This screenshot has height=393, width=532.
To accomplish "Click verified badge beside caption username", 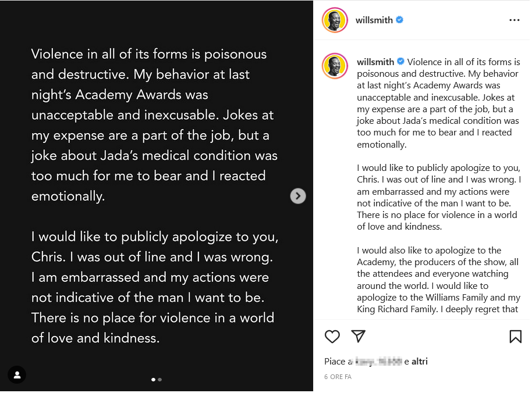I will coord(400,62).
